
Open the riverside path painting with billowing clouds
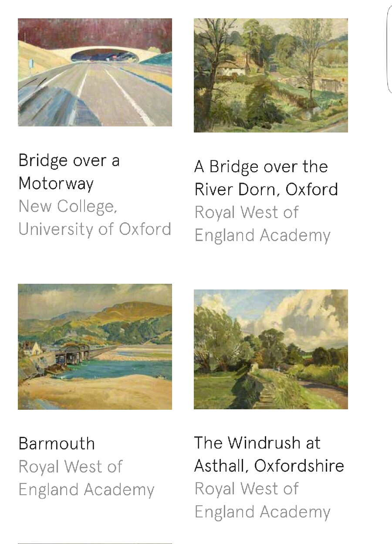(270, 349)
